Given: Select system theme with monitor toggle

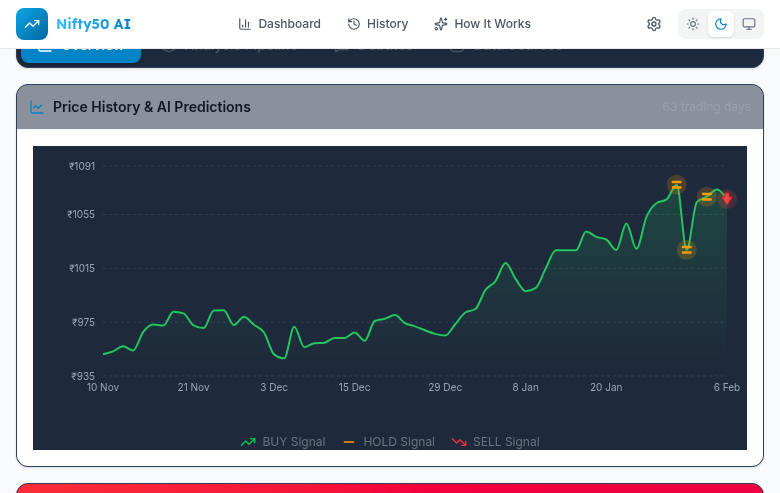Looking at the screenshot, I should coord(748,24).
